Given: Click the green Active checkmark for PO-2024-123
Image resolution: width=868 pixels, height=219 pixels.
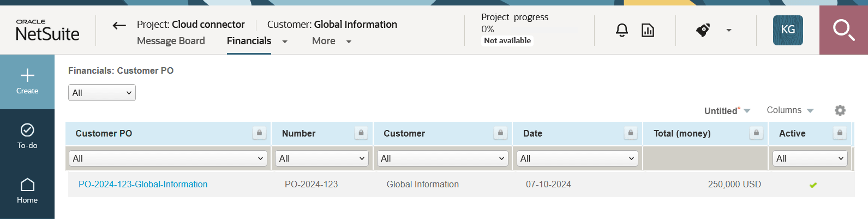Looking at the screenshot, I should [x=813, y=185].
